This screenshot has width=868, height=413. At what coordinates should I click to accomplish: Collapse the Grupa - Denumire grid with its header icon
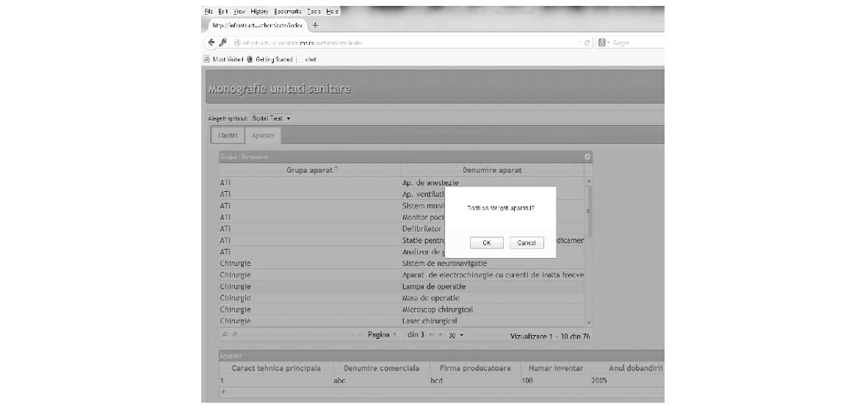click(x=587, y=157)
